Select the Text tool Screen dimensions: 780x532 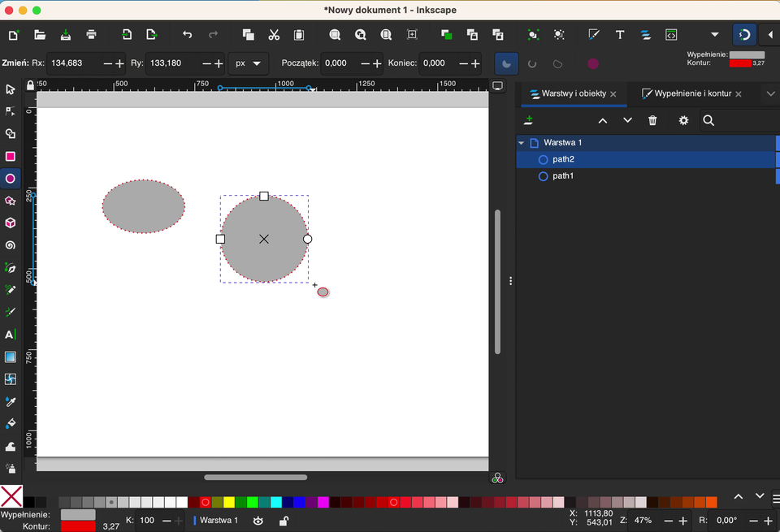(x=11, y=335)
